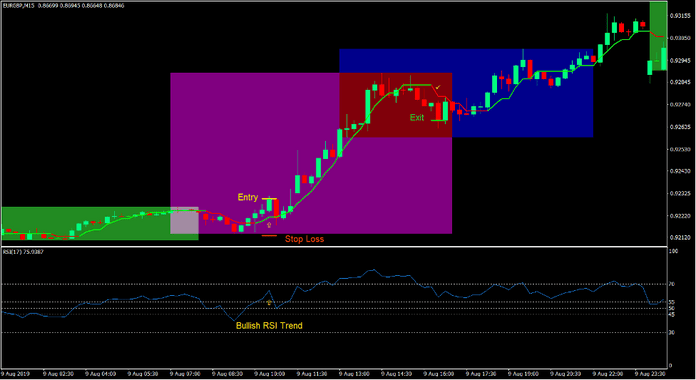696x380 pixels.
Task: Click the 9 Aug 20:30 time label
Action: [566, 374]
